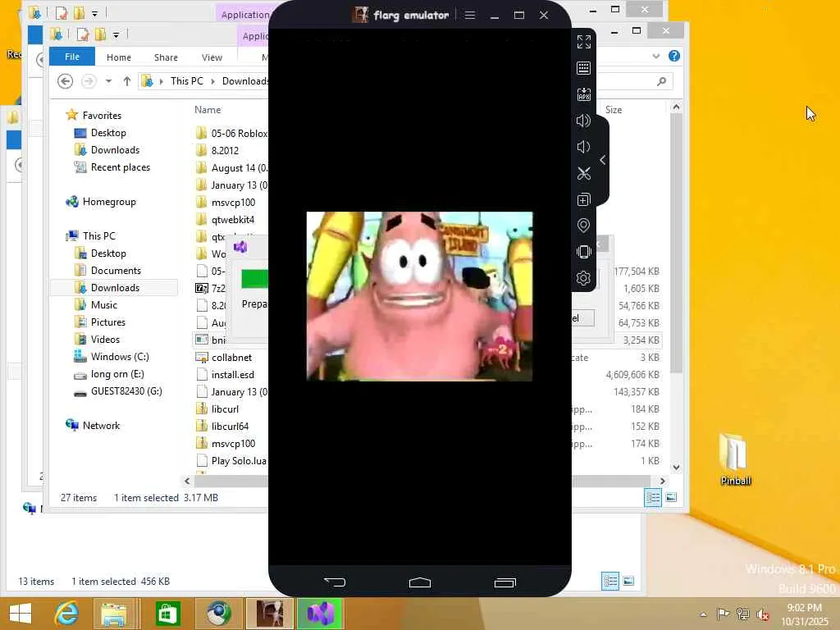Select the install.esd file
Image resolution: width=840 pixels, height=630 pixels.
[232, 374]
